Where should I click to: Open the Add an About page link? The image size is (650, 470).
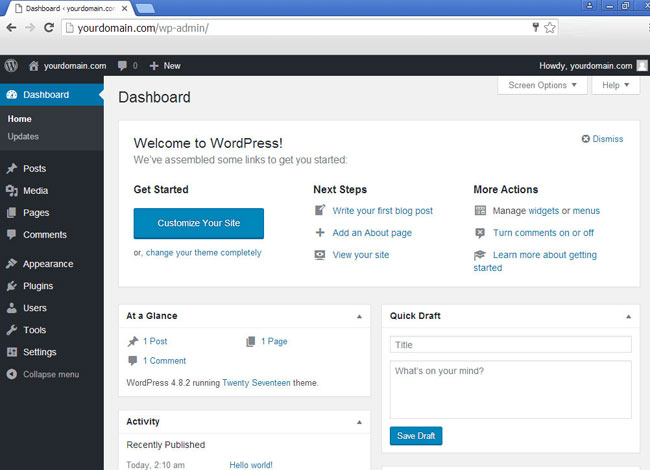372,233
